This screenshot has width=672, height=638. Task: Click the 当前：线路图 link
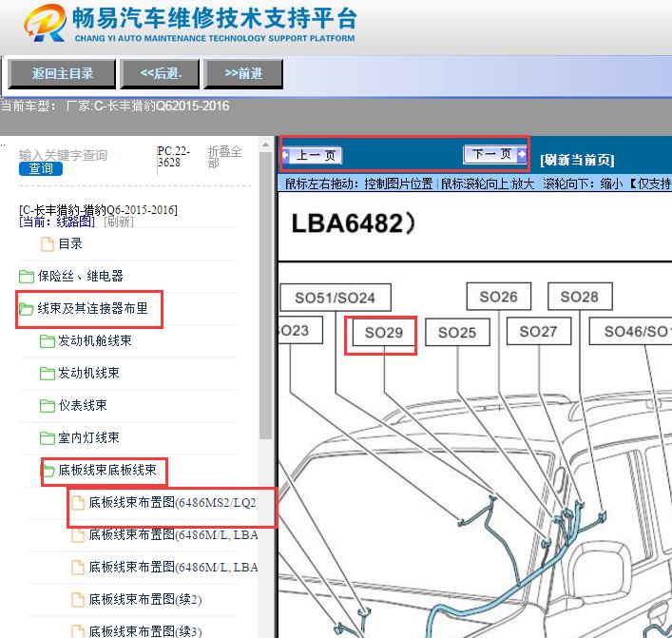click(x=57, y=222)
